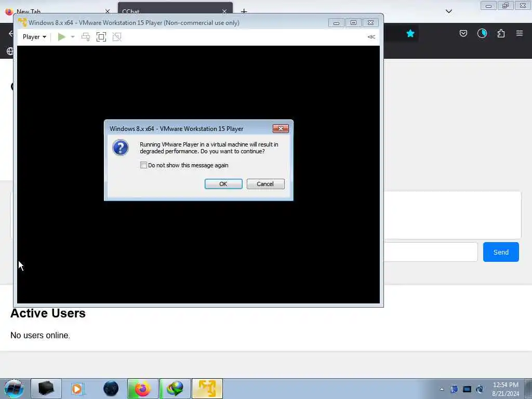The width and height of the screenshot is (532, 399).
Task: Open the Player menu dropdown
Action: [x=34, y=37]
